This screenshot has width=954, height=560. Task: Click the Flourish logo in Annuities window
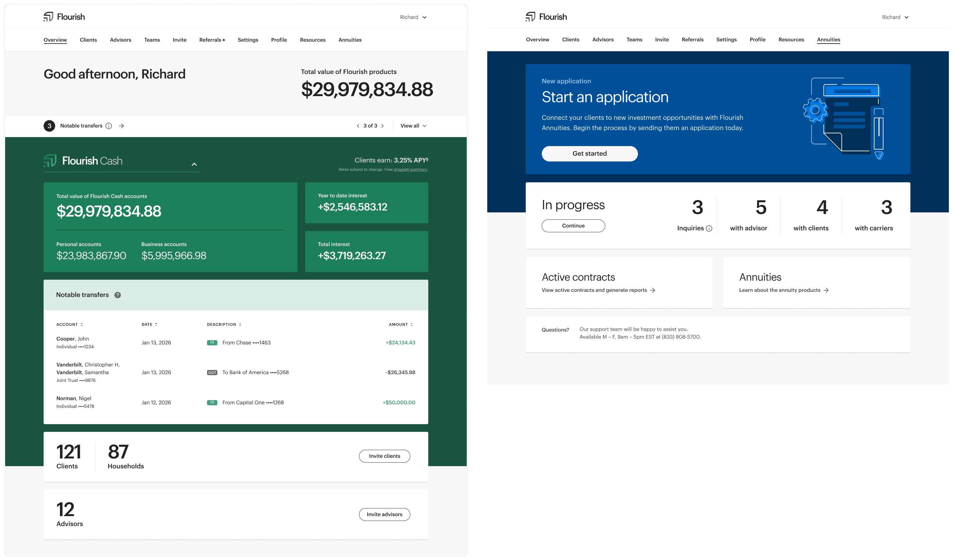pyautogui.click(x=546, y=17)
